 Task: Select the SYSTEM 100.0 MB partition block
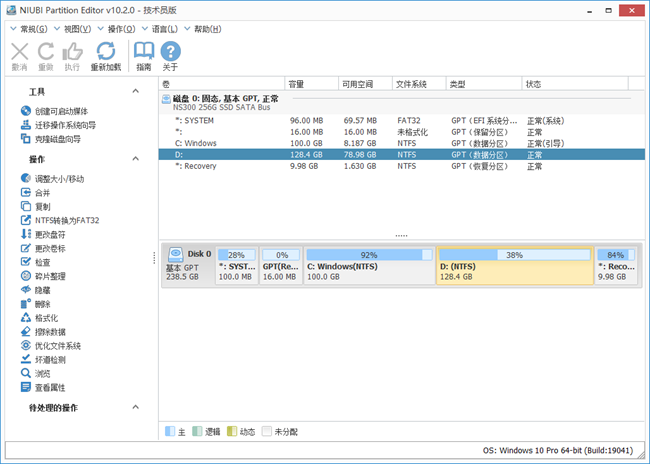click(x=237, y=265)
